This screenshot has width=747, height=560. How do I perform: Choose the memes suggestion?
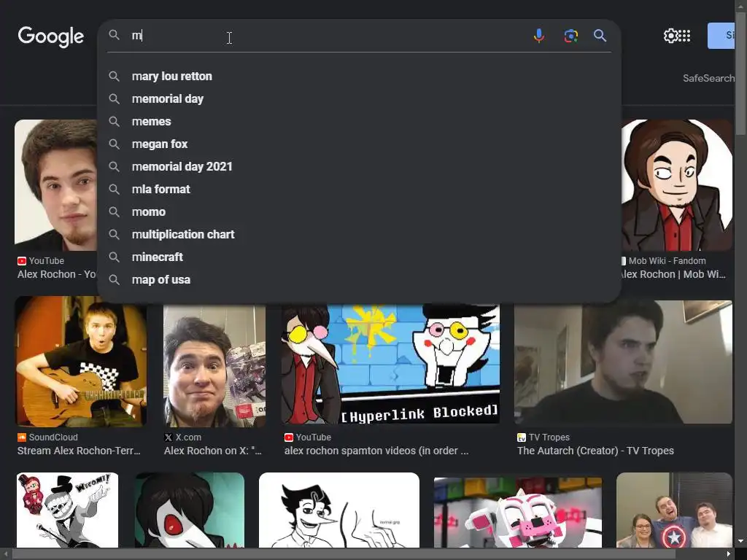359,122
